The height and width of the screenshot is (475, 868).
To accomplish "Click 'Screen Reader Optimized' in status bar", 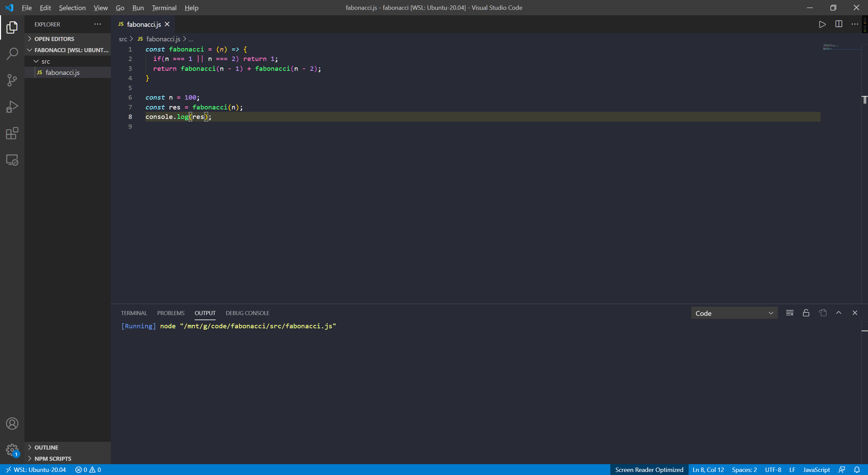I will (649, 470).
